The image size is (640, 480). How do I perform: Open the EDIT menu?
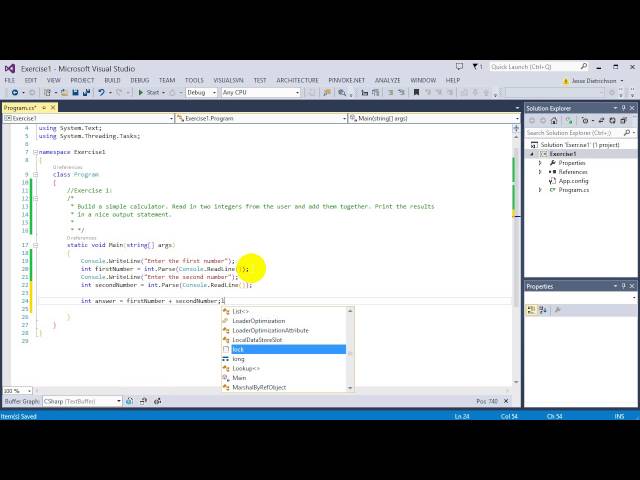(31, 80)
